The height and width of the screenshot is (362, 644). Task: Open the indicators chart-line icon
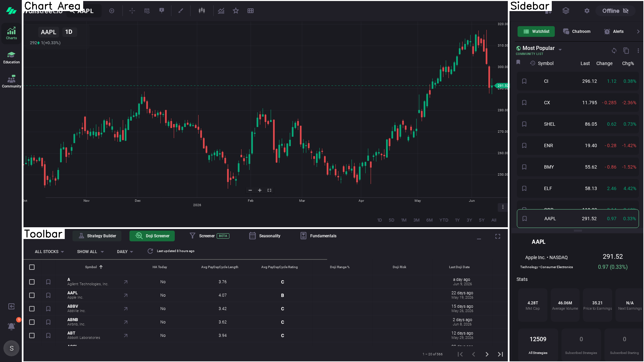[221, 11]
